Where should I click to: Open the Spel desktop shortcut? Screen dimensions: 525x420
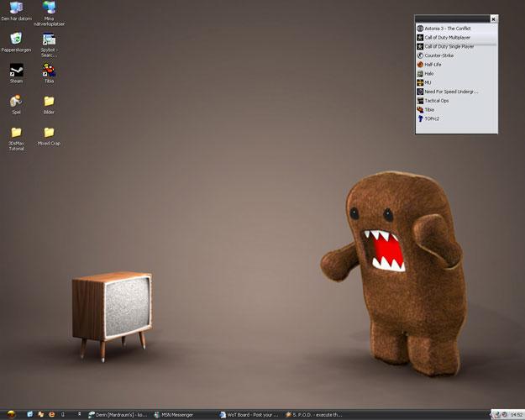point(16,102)
